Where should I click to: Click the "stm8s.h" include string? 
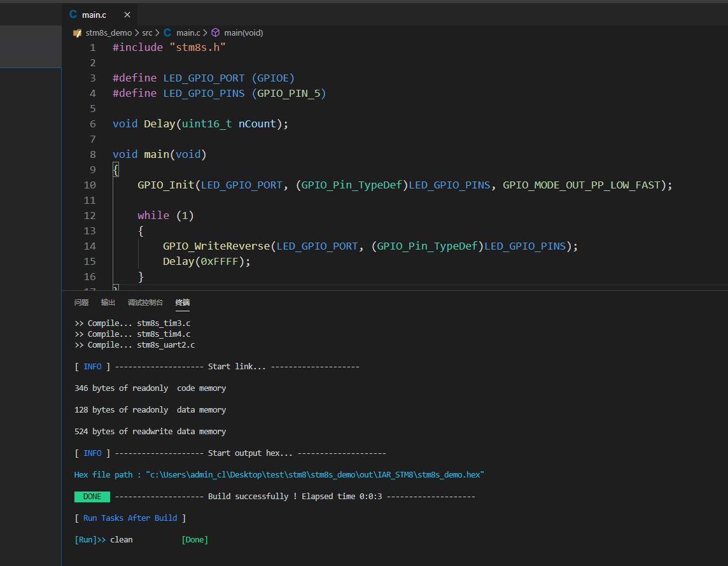tap(197, 47)
